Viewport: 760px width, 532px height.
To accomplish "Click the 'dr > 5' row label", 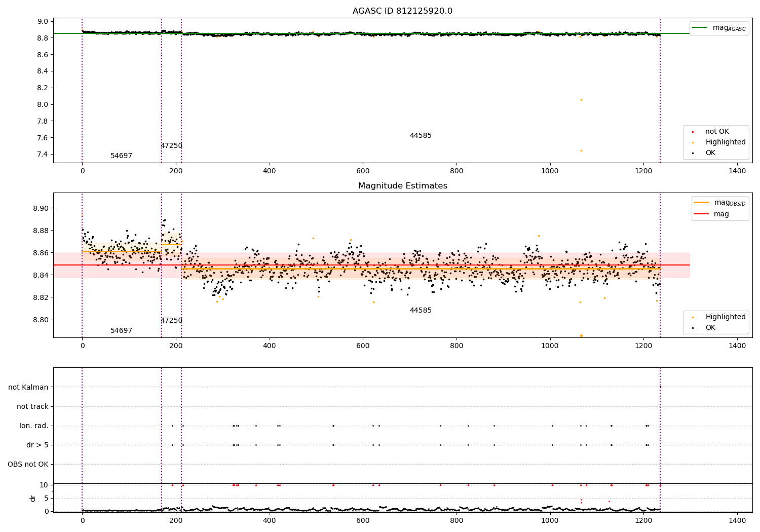I will point(37,445).
